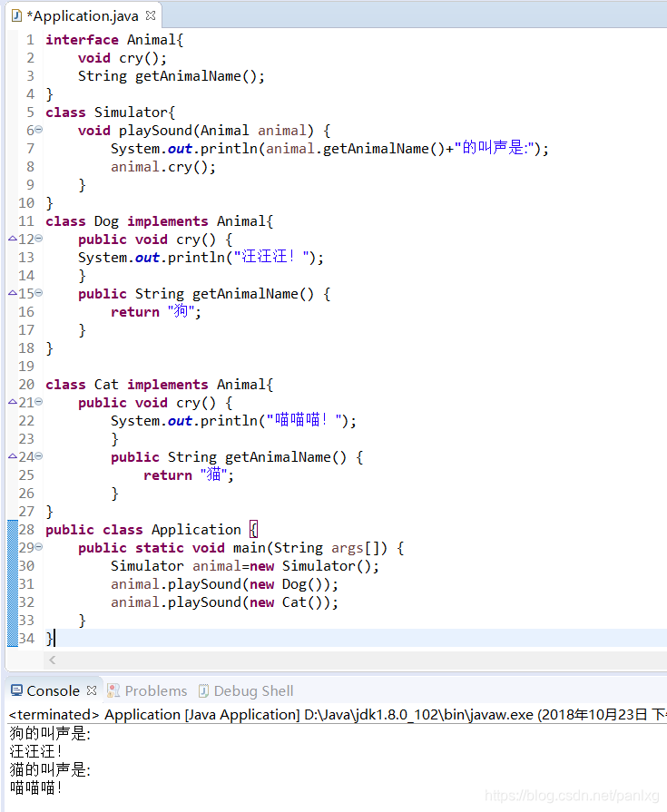
Task: Click the 'Cat' class name on line 20
Action: [x=106, y=385]
